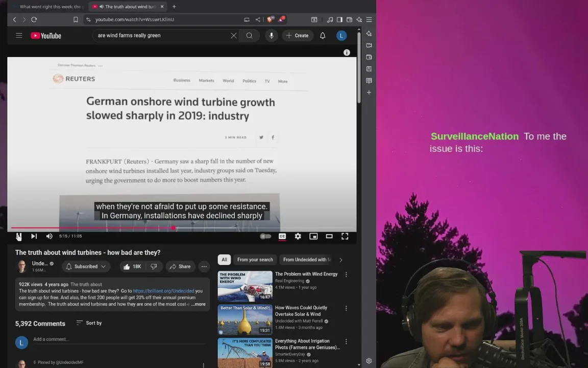Add an item to the sidebar with plus

coord(369,93)
